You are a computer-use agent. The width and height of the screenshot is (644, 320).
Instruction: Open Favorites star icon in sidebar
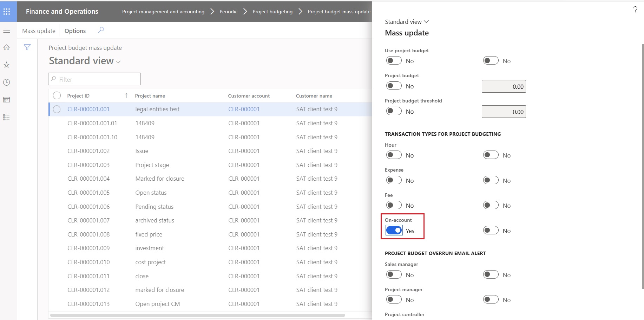(x=7, y=65)
